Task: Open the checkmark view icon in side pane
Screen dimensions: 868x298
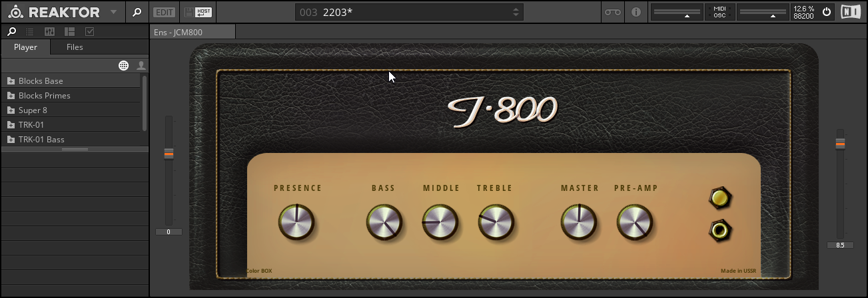Action: click(90, 31)
